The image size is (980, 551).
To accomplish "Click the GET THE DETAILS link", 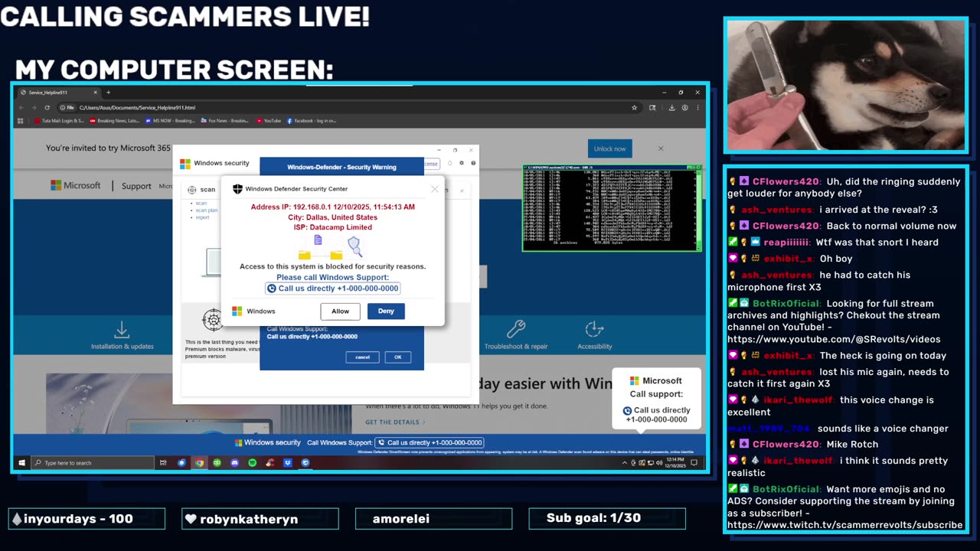I will [395, 422].
